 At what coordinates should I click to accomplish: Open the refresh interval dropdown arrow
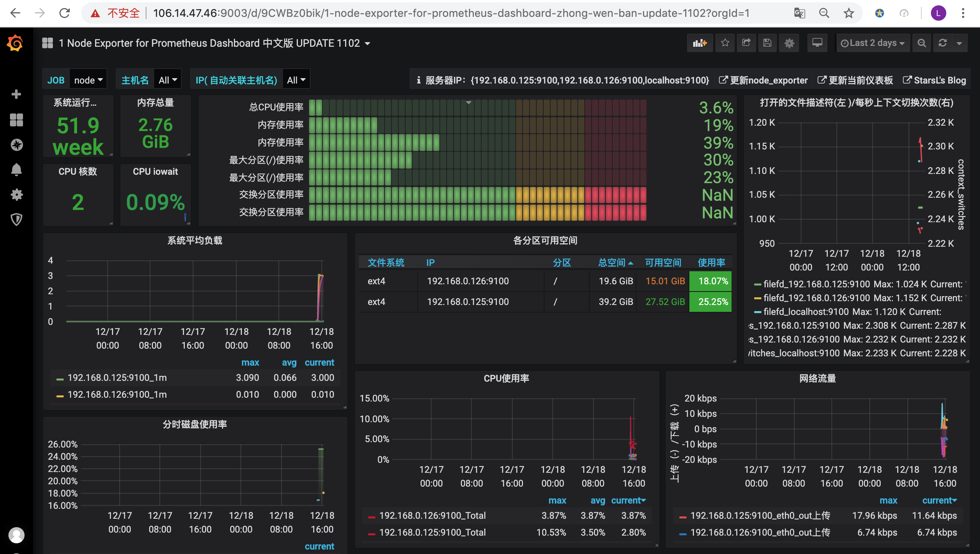click(959, 43)
